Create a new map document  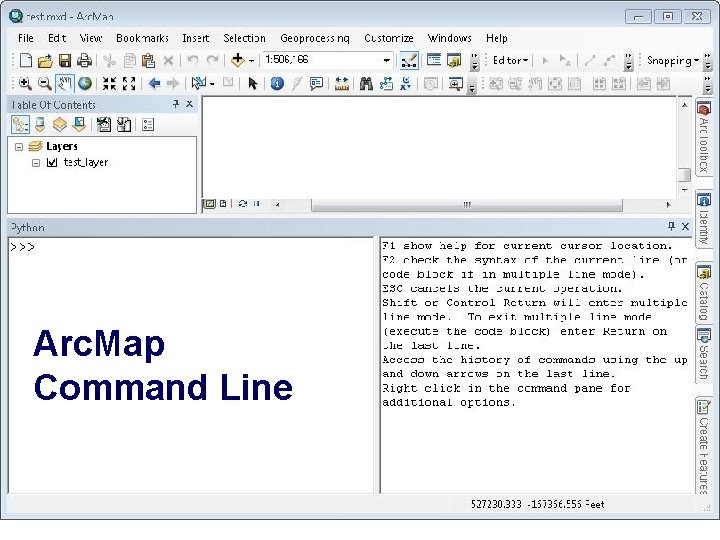click(x=26, y=61)
